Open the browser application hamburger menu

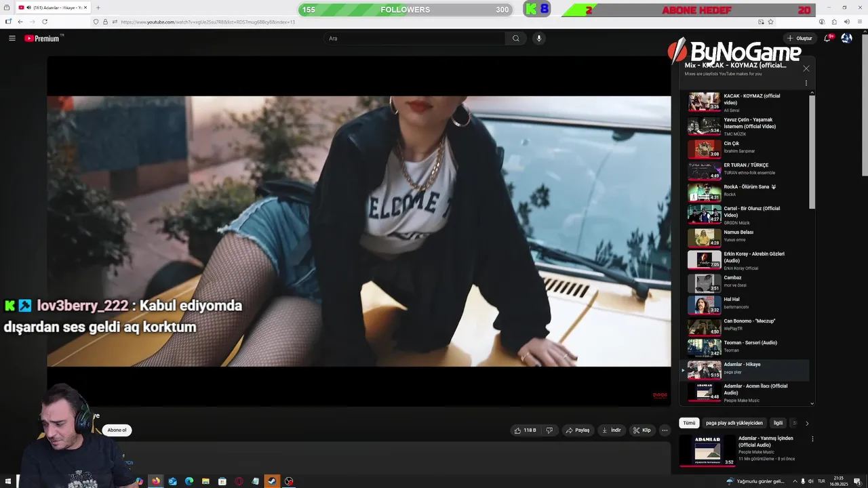coord(859,22)
